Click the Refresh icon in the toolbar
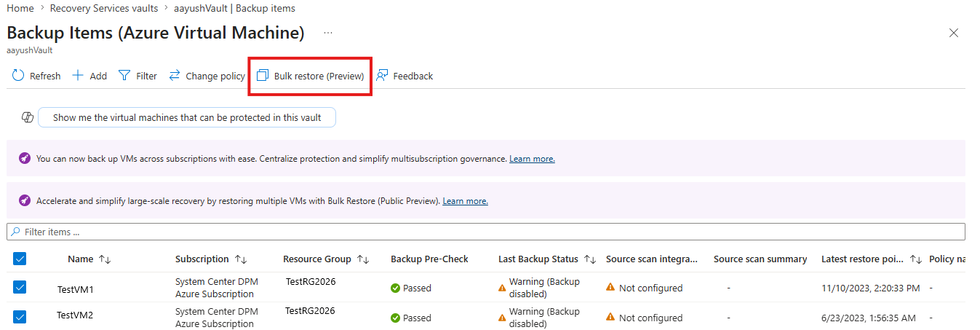 (18, 76)
